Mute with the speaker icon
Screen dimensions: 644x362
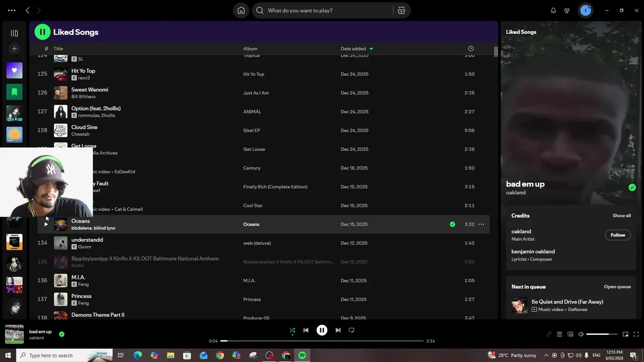(x=581, y=334)
